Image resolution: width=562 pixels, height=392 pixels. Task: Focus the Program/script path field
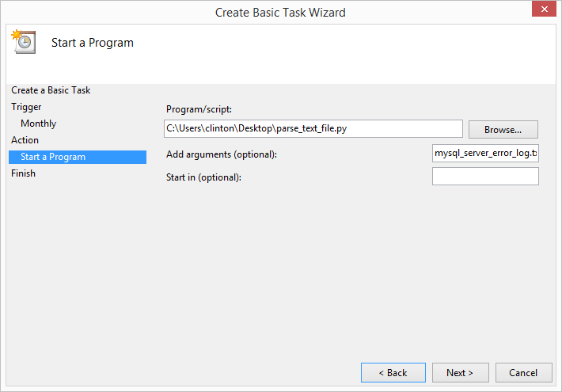click(313, 129)
